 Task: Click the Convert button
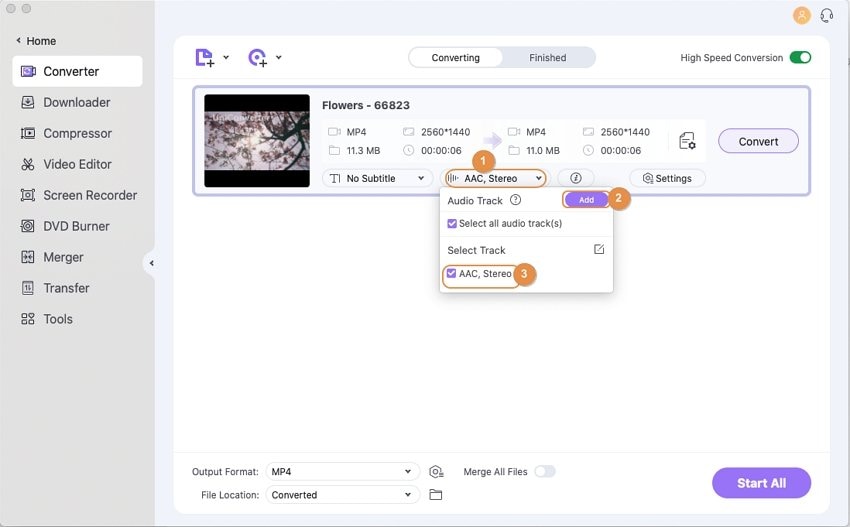[x=758, y=141]
